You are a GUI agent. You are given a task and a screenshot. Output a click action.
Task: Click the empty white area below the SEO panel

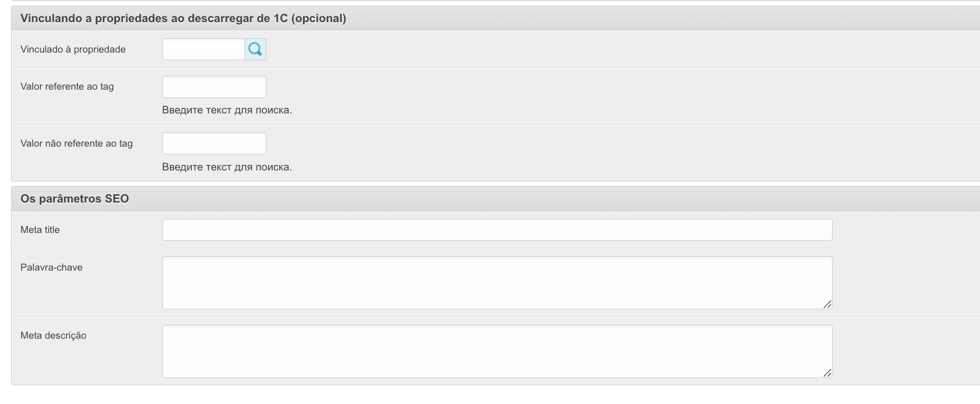[490, 395]
